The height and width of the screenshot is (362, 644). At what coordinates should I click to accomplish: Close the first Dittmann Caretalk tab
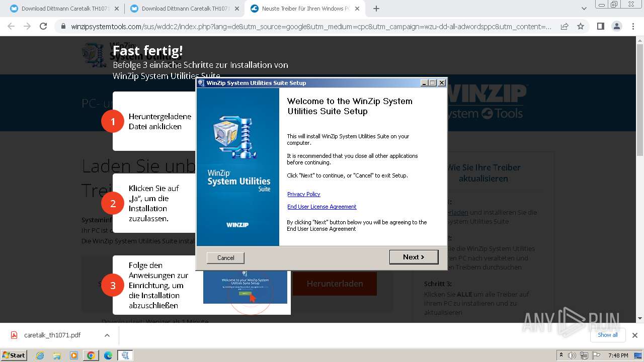pos(117,9)
